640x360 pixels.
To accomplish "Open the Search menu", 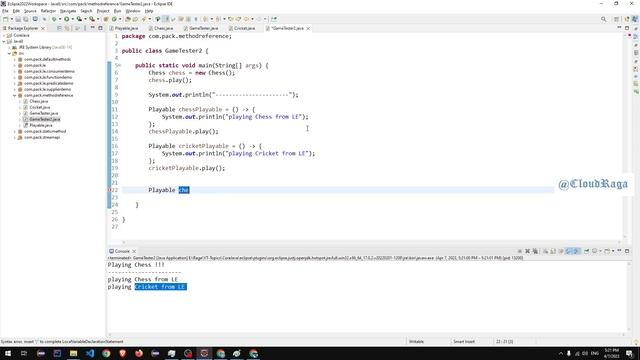I will 86,11.
